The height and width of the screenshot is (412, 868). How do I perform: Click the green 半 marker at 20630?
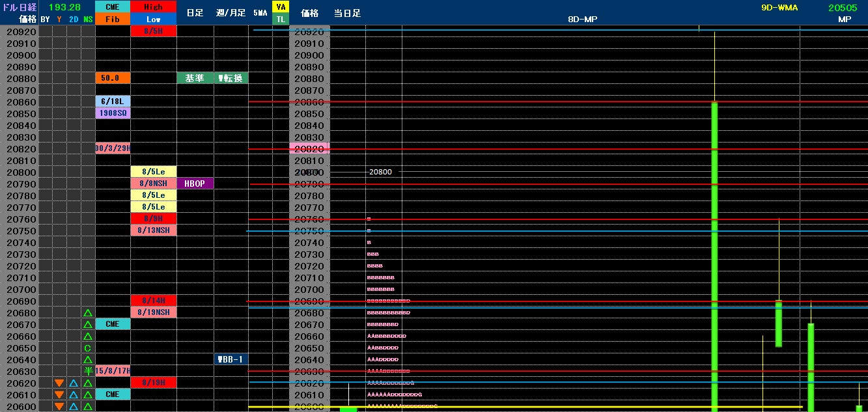(x=87, y=372)
